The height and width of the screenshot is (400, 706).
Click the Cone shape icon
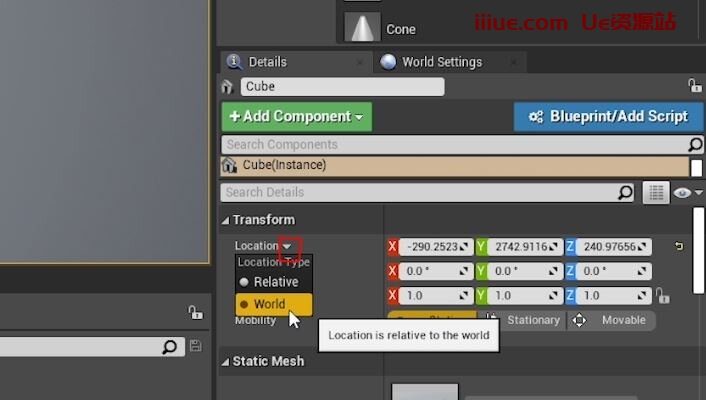coord(361,28)
